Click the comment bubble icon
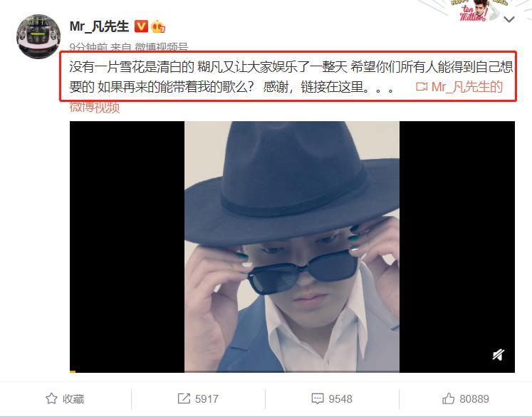Image resolution: width=532 pixels, height=417 pixels. [317, 398]
